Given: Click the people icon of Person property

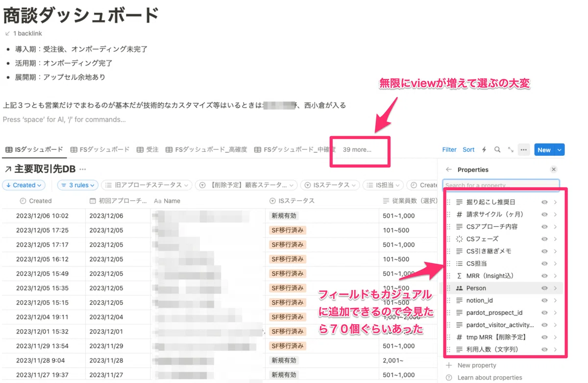Looking at the screenshot, I should pos(459,288).
